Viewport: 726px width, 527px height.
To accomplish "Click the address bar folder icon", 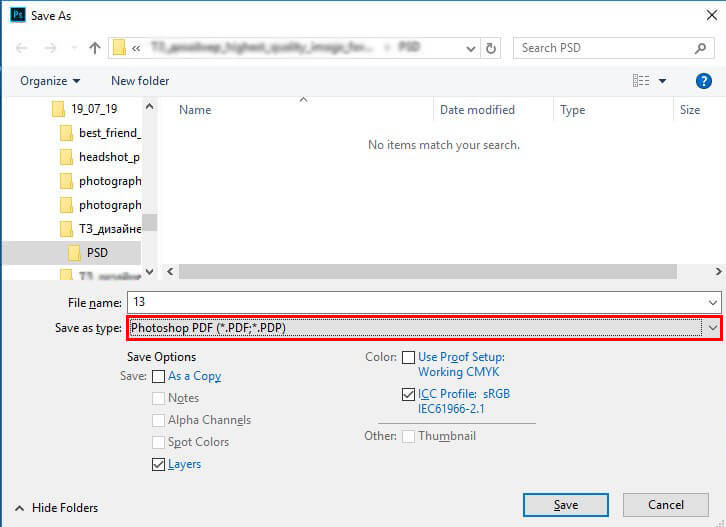I will [x=119, y=48].
